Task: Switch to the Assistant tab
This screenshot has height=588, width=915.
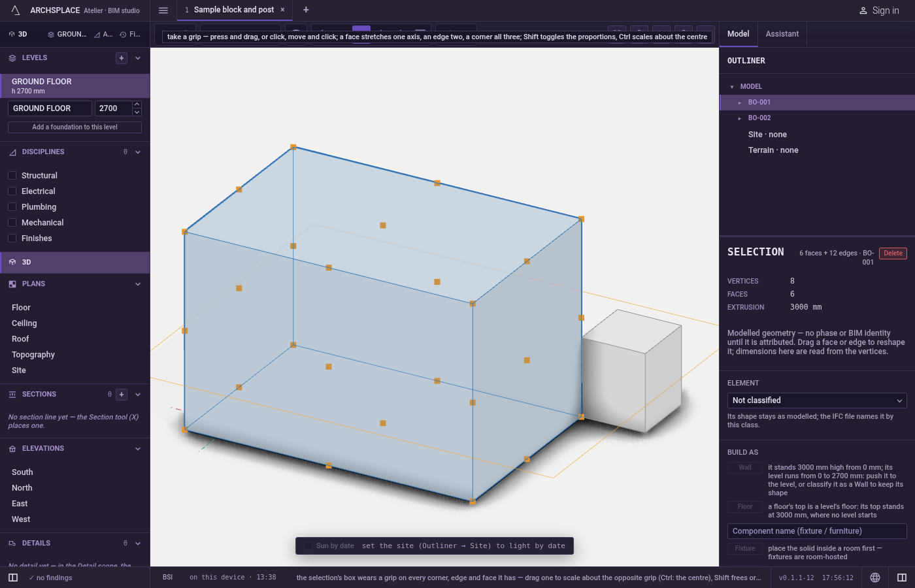Action: [782, 34]
